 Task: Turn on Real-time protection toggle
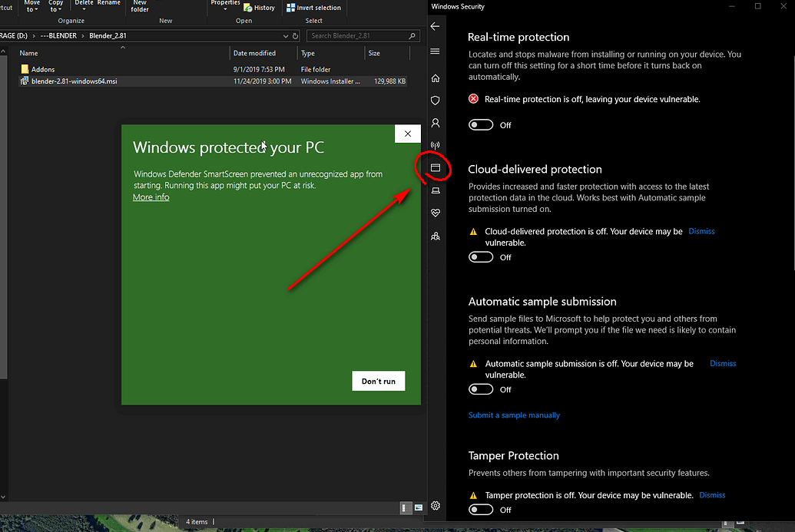(481, 124)
